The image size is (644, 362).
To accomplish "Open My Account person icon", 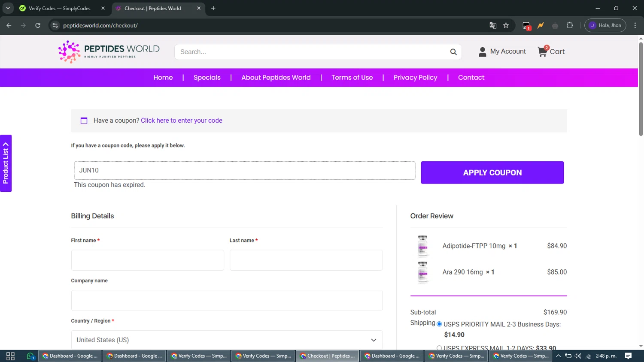I will 483,52.
